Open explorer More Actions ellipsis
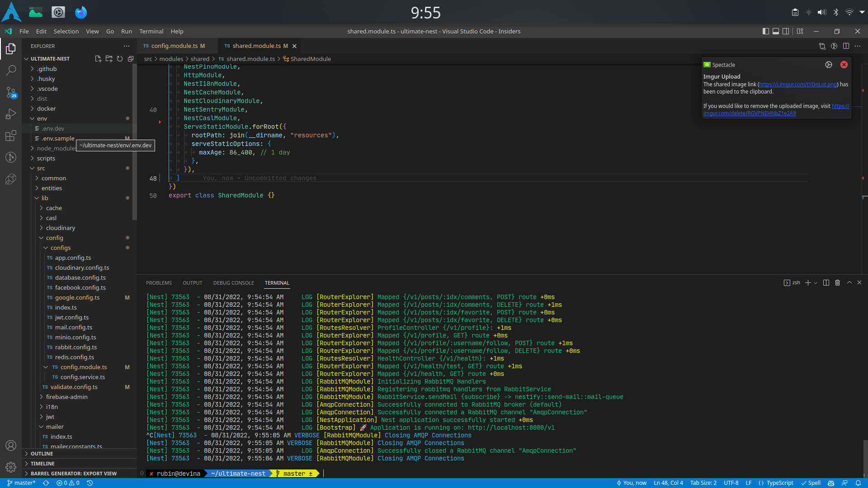The image size is (868, 488). tap(127, 46)
